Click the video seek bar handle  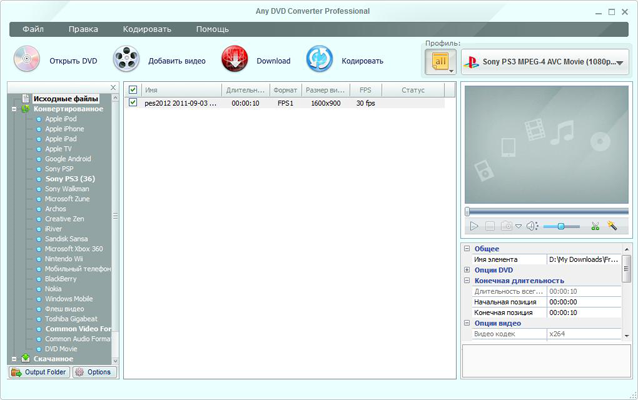468,211
